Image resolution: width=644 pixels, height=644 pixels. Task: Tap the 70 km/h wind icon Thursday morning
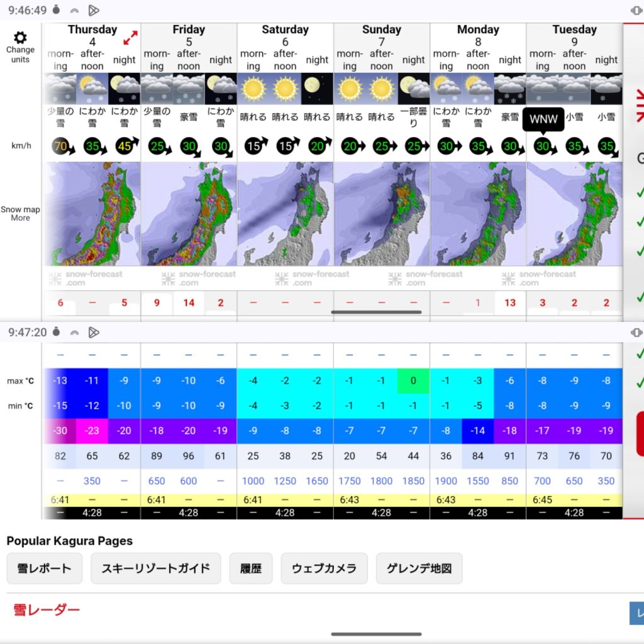tap(61, 147)
